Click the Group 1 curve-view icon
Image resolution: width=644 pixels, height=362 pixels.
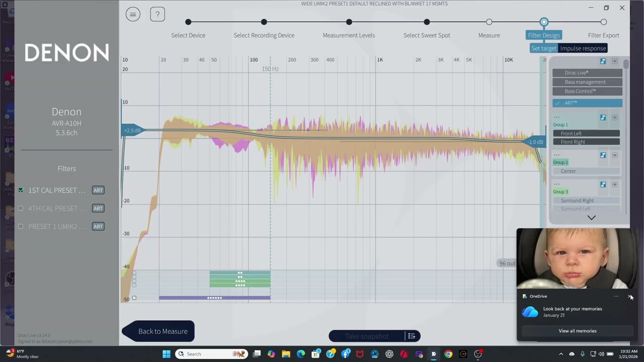point(603,118)
